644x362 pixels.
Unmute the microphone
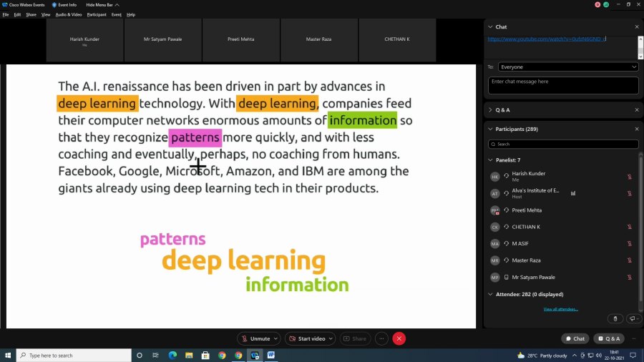tap(256, 338)
